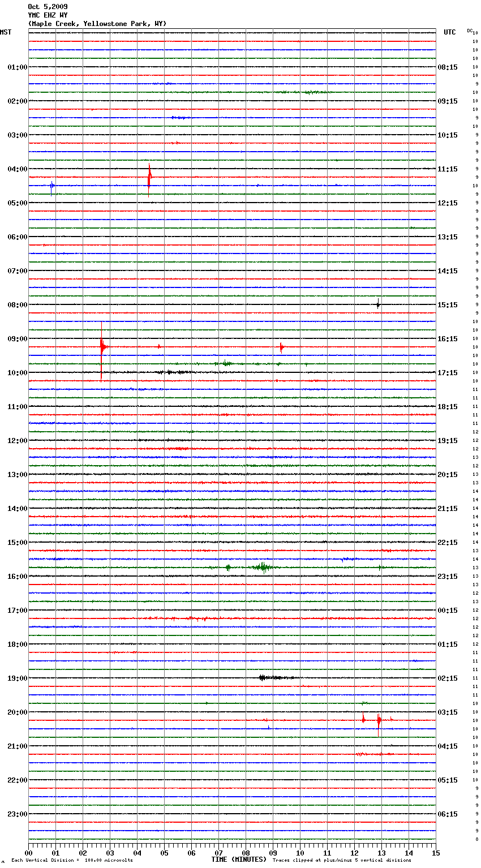Click the "Traces clipped at plus/minus 5 vertical divisions" note
The height and width of the screenshot is (868, 481).
342,861
